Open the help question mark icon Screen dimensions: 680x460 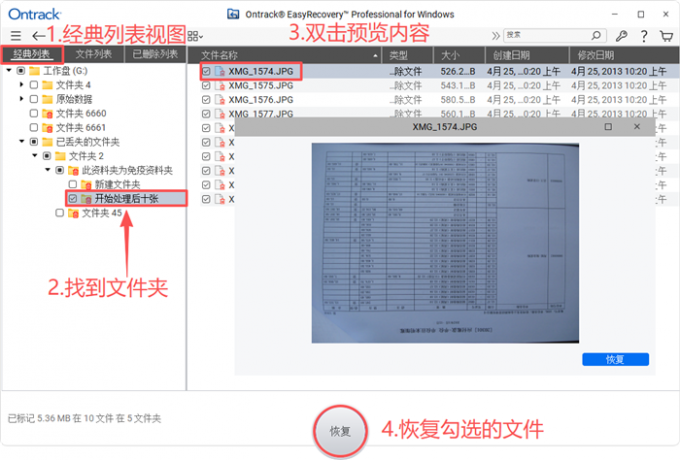tap(644, 36)
